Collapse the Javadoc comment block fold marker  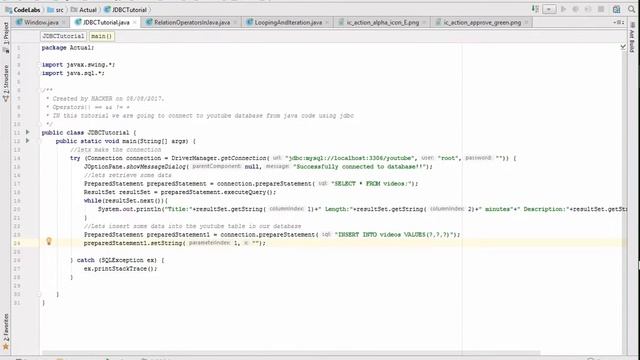click(x=40, y=90)
